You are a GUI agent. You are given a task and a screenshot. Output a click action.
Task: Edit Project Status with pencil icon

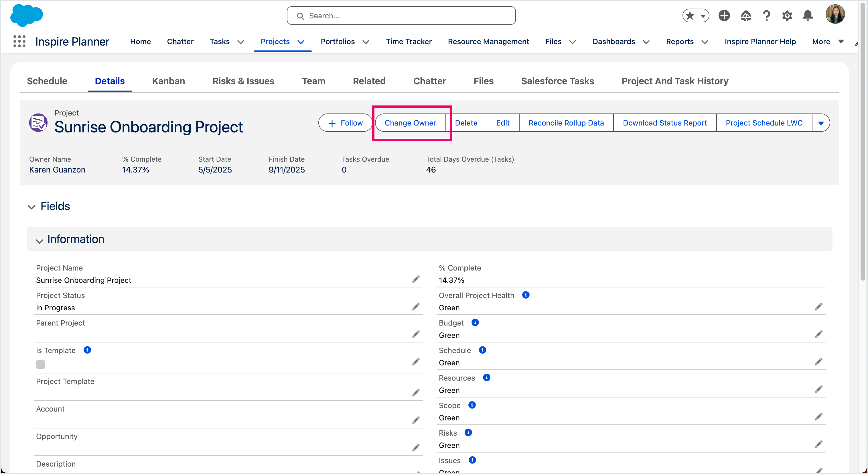click(416, 307)
